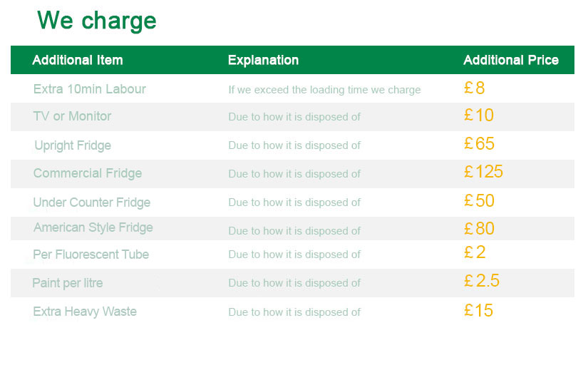Click the 'We charge' heading
Viewport: 588px width, 375px height.
[97, 21]
